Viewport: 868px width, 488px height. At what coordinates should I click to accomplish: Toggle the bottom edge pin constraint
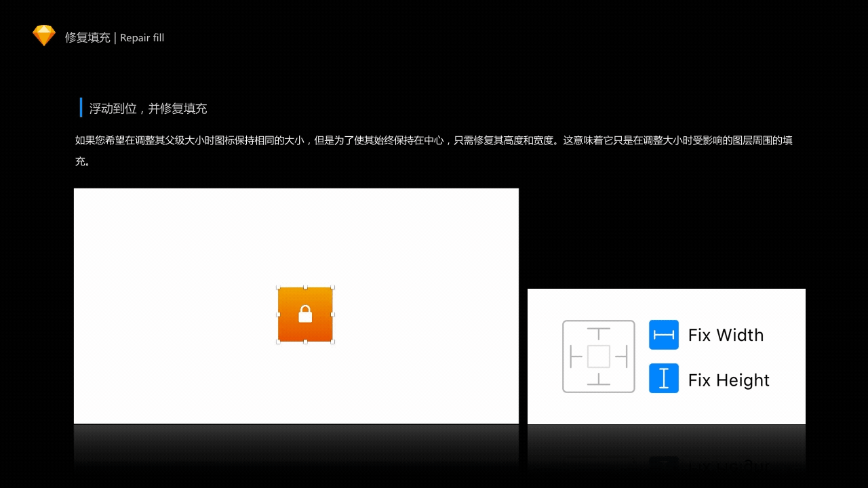click(x=598, y=378)
